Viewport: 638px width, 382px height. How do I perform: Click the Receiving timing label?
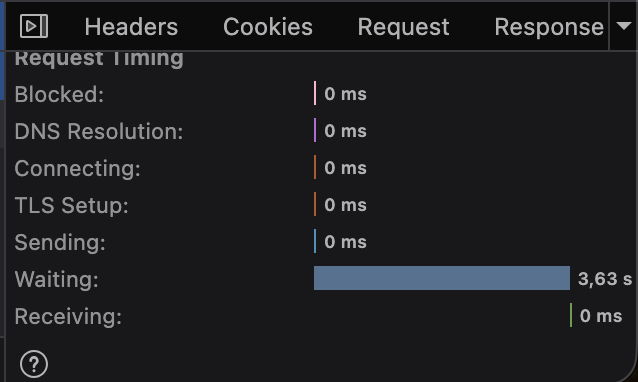pos(68,316)
